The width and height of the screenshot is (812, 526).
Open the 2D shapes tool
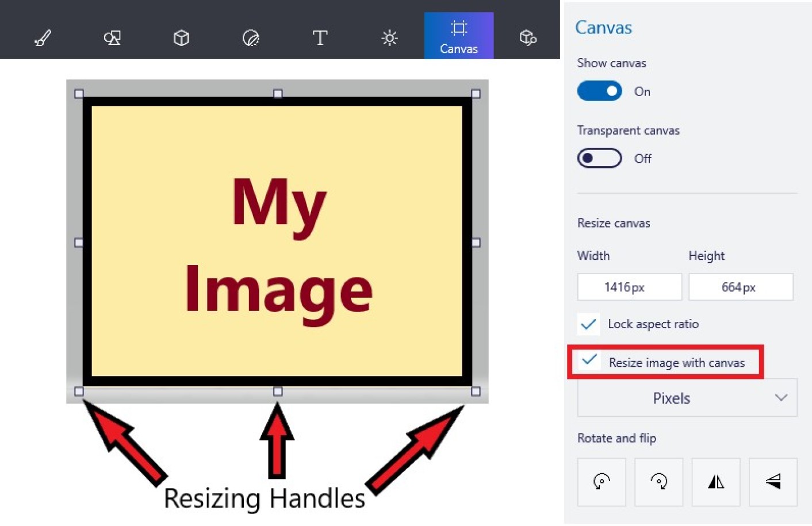(x=112, y=37)
